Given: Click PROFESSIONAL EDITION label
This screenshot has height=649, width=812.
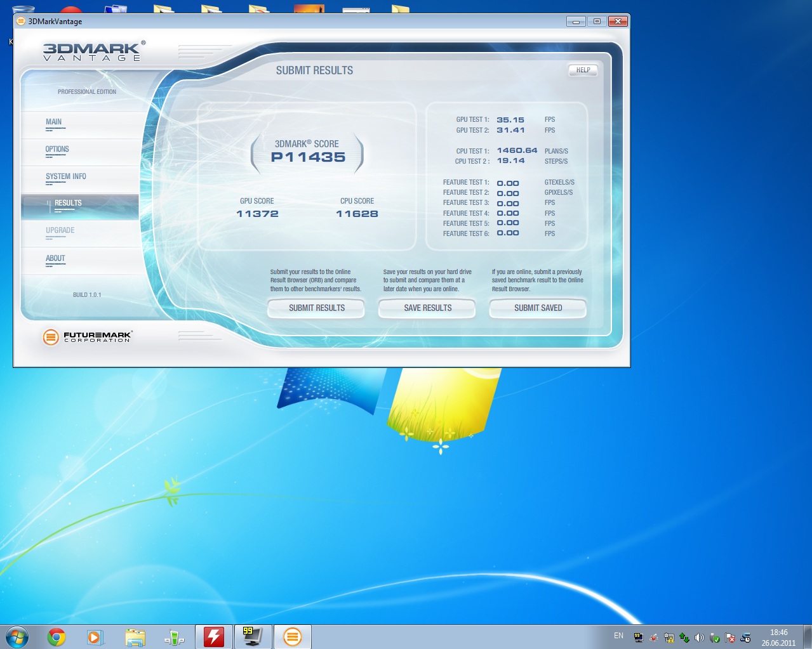Looking at the screenshot, I should pyautogui.click(x=87, y=92).
